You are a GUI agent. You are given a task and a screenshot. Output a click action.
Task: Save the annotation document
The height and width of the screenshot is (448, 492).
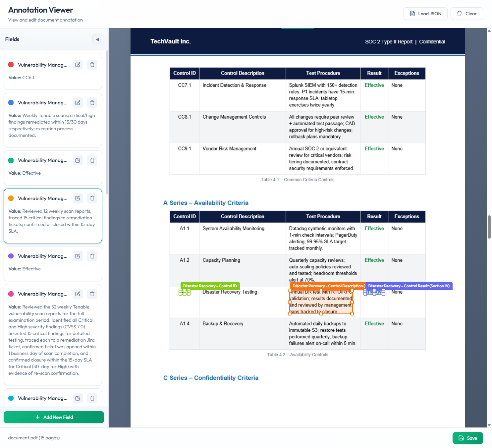[467, 438]
